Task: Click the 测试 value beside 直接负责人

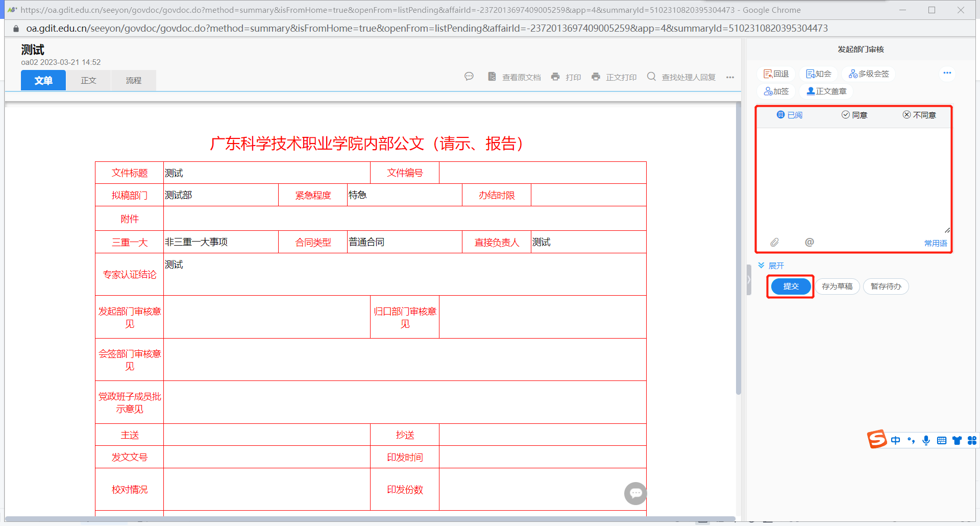Action: tap(542, 242)
